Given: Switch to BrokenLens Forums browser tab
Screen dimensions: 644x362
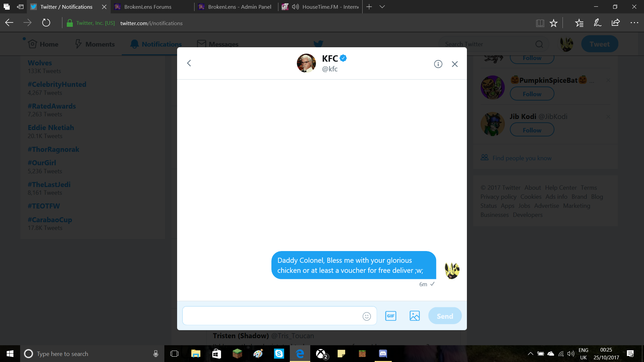Looking at the screenshot, I should pos(152,7).
